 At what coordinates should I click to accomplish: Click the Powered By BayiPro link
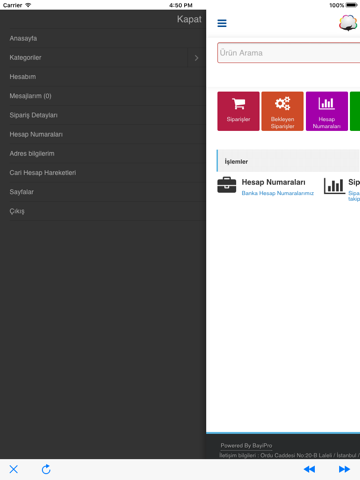(x=246, y=446)
